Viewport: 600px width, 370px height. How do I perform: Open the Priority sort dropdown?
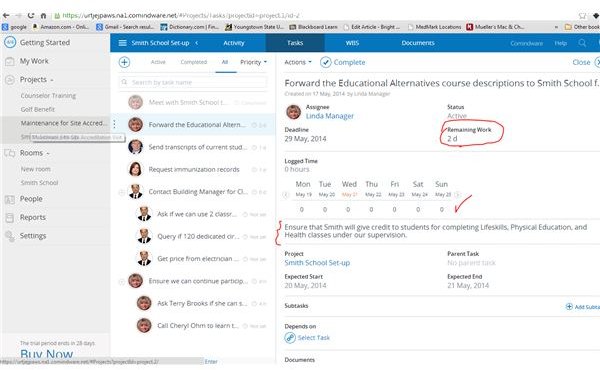point(253,62)
